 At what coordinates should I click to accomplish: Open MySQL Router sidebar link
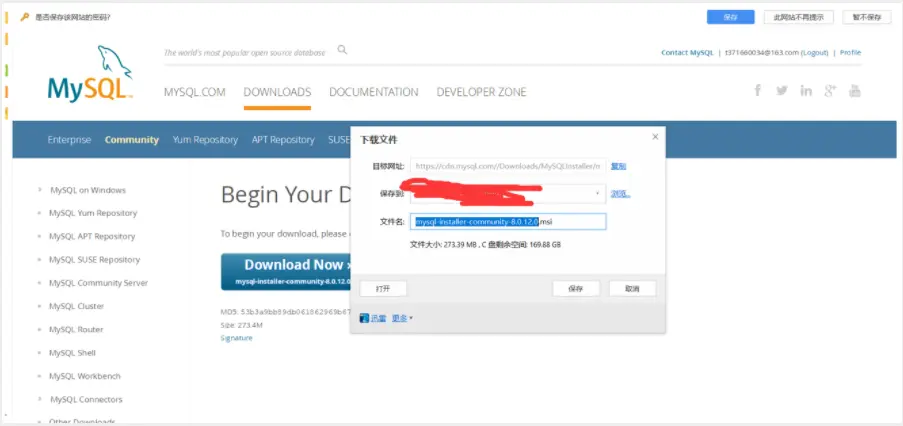[76, 329]
